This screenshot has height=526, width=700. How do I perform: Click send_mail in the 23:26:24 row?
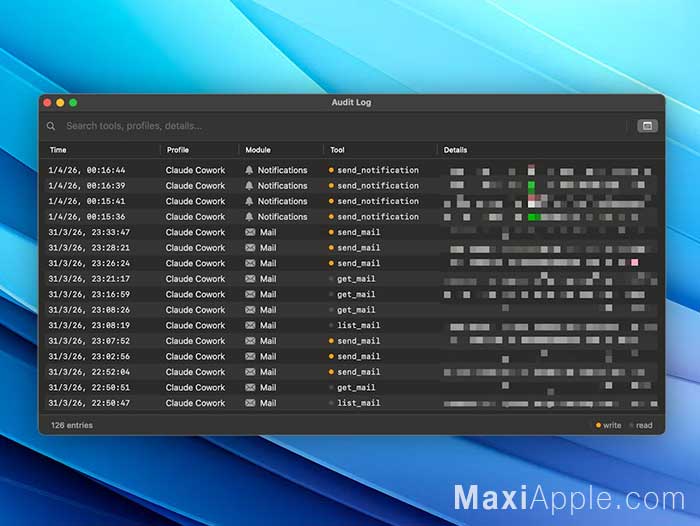click(358, 263)
